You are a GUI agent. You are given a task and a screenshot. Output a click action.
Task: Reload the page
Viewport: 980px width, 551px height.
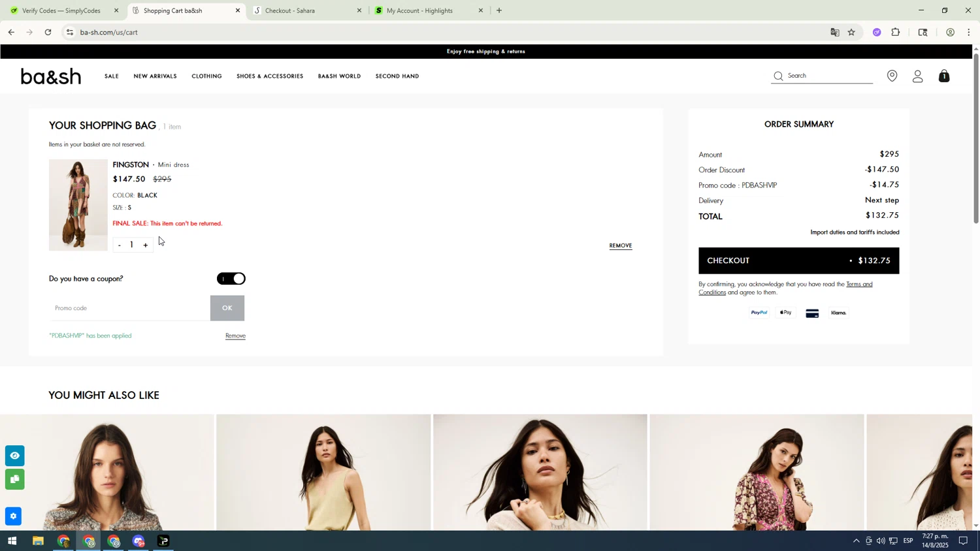point(48,32)
